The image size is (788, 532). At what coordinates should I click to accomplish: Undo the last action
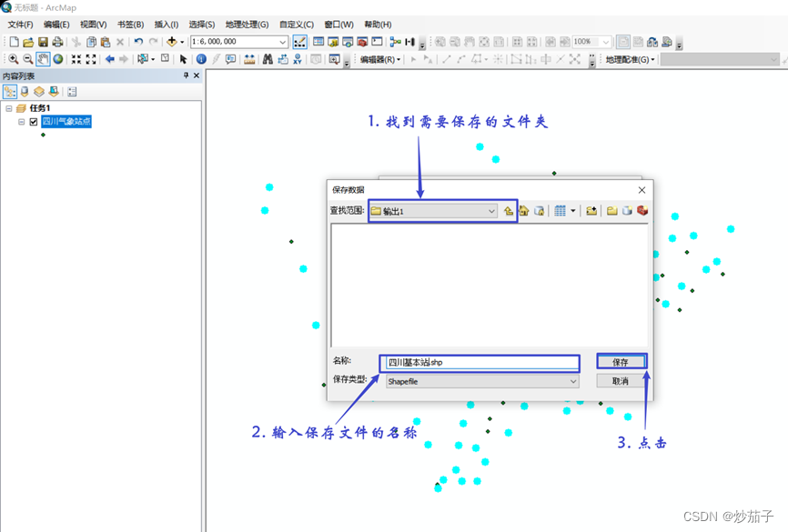pos(138,42)
